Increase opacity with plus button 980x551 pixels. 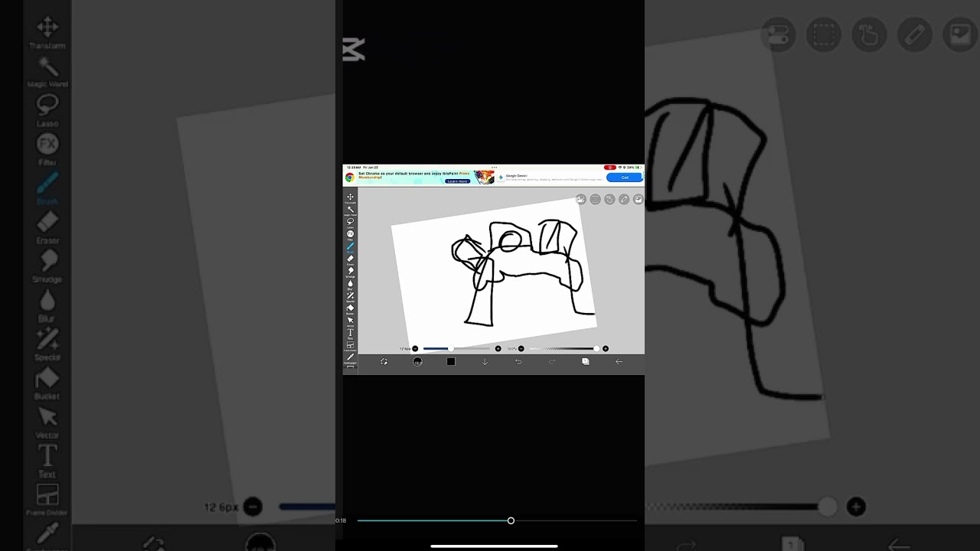coord(606,349)
